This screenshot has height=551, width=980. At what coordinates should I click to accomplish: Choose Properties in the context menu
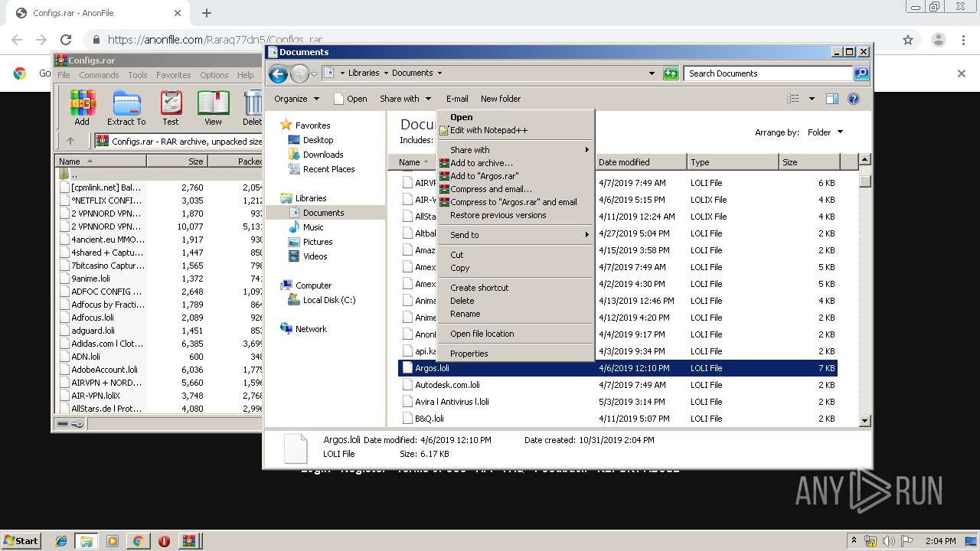[515, 354]
